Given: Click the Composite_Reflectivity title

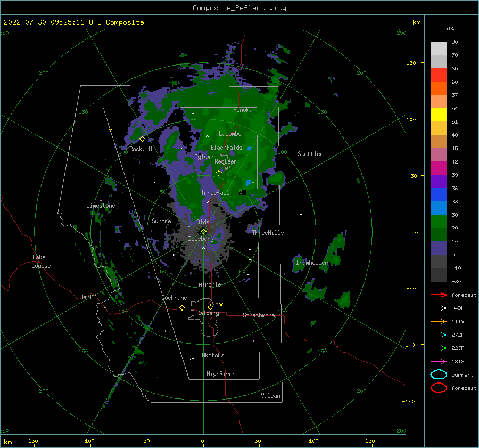Looking at the screenshot, I should pos(240,8).
